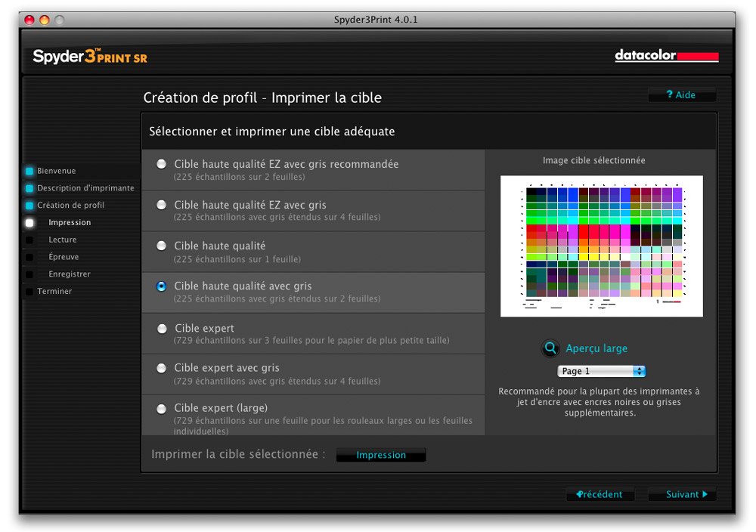Image resolution: width=756 pixels, height=532 pixels.
Task: Click the Spyder3Print SR logo
Action: (90, 57)
